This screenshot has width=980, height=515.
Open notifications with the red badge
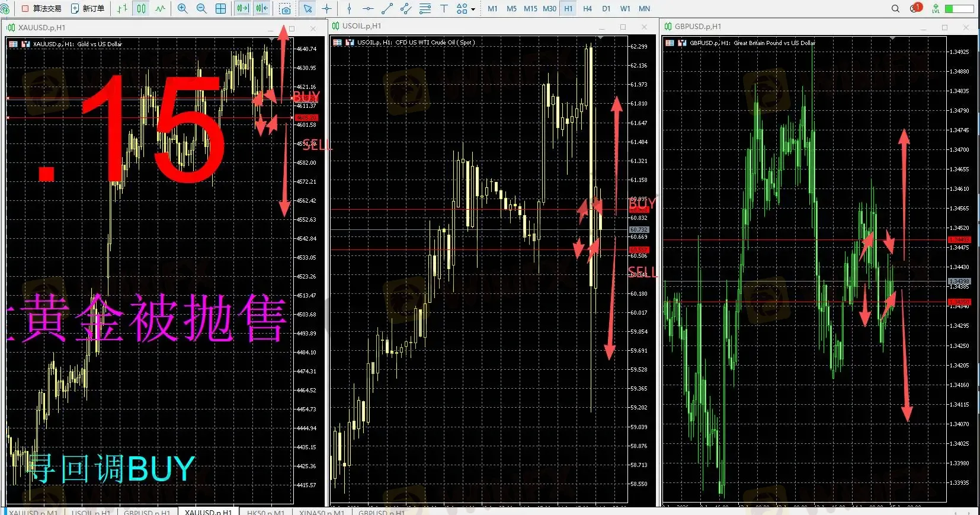(x=916, y=8)
